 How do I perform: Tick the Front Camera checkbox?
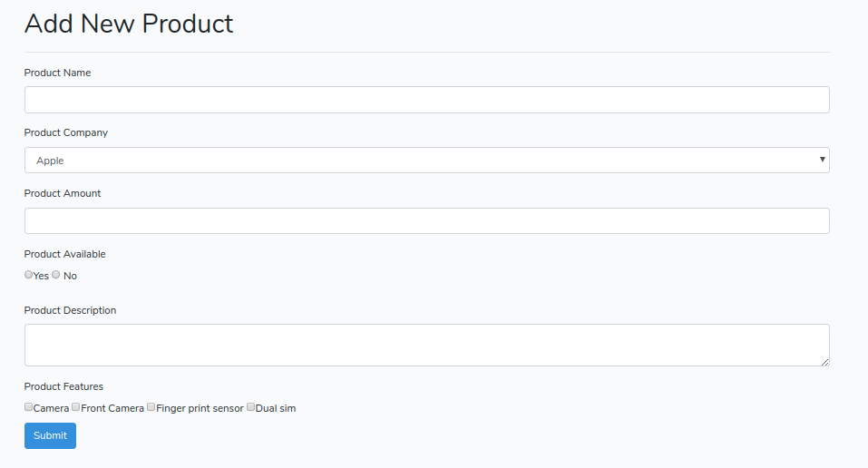click(76, 407)
